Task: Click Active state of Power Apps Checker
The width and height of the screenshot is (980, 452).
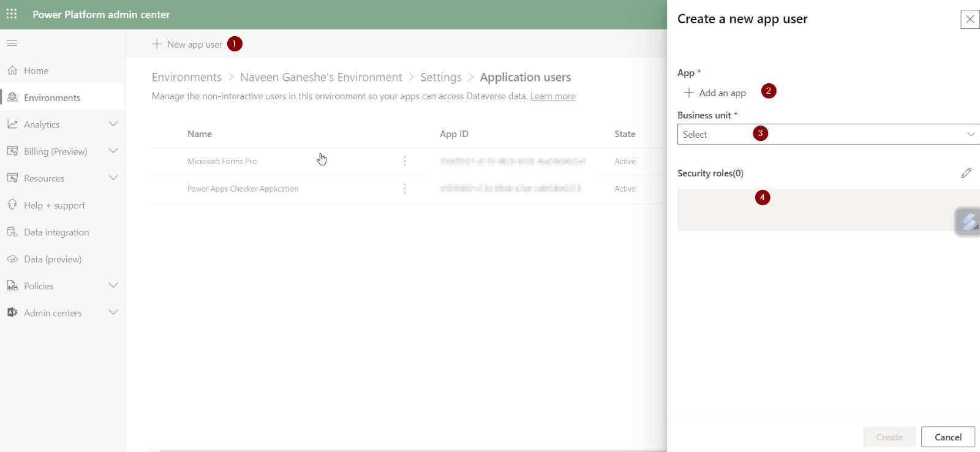Action: [625, 189]
